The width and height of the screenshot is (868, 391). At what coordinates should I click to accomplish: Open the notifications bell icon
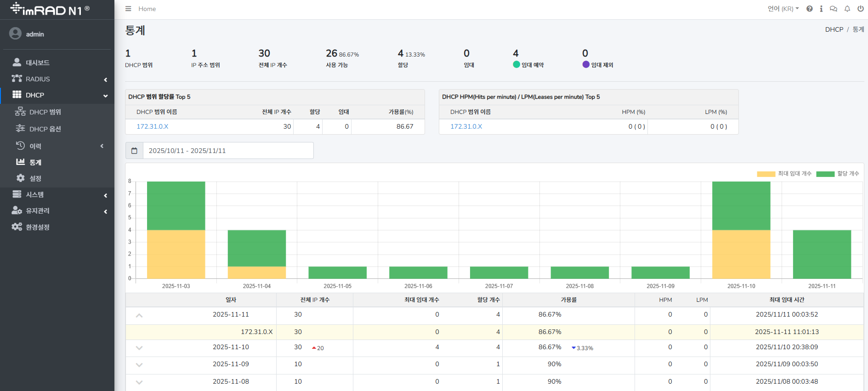(x=847, y=9)
